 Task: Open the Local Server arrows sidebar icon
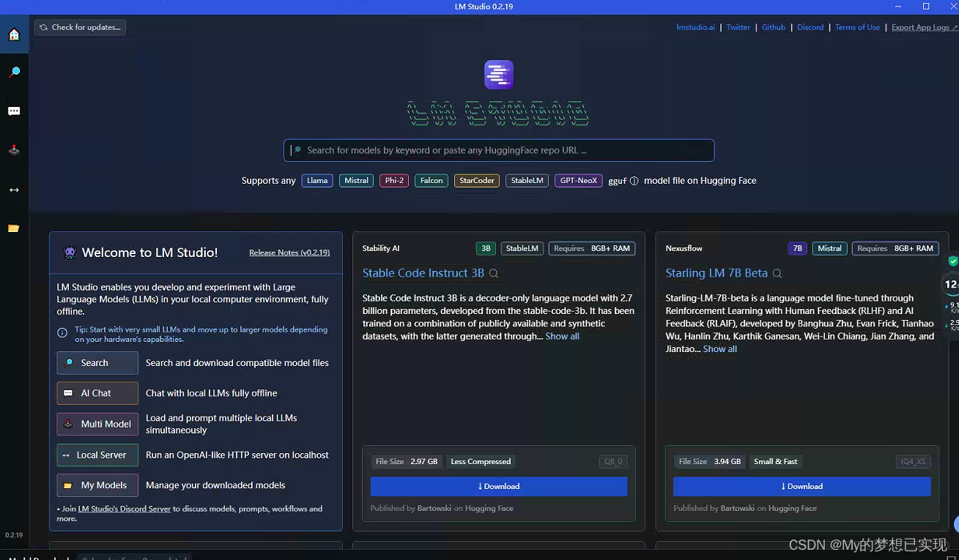tap(14, 190)
